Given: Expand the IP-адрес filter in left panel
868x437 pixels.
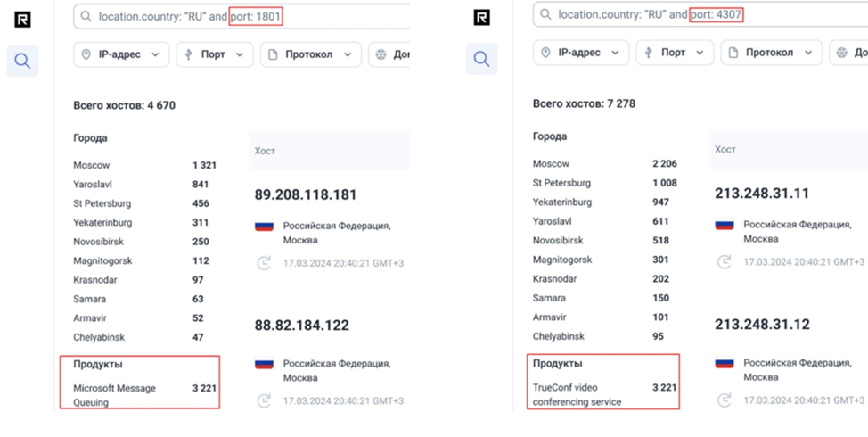Looking at the screenshot, I should [x=120, y=54].
